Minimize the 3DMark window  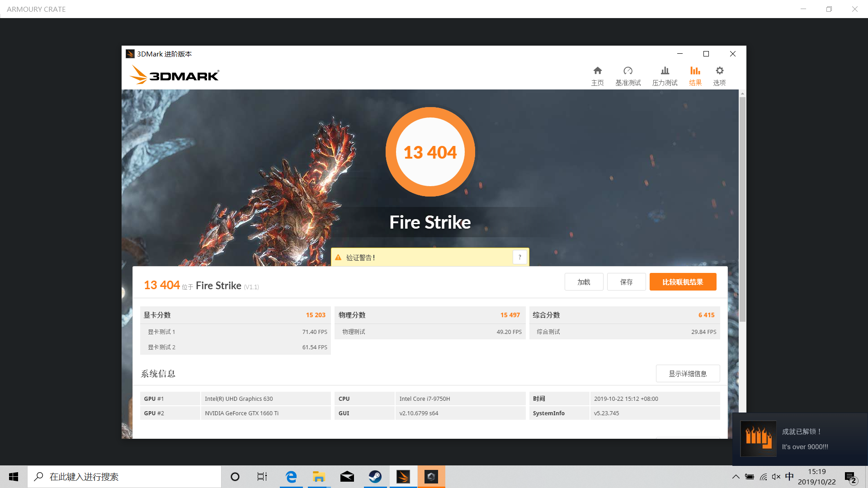(x=679, y=54)
